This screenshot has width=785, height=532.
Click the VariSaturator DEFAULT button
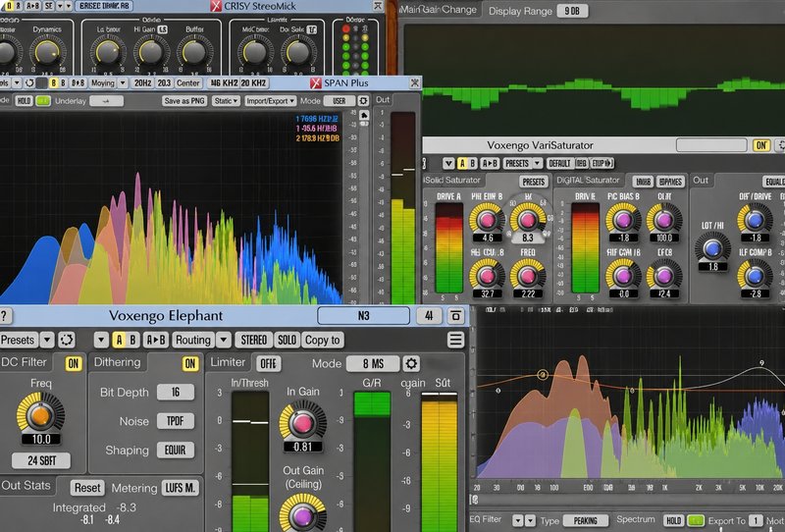(559, 163)
